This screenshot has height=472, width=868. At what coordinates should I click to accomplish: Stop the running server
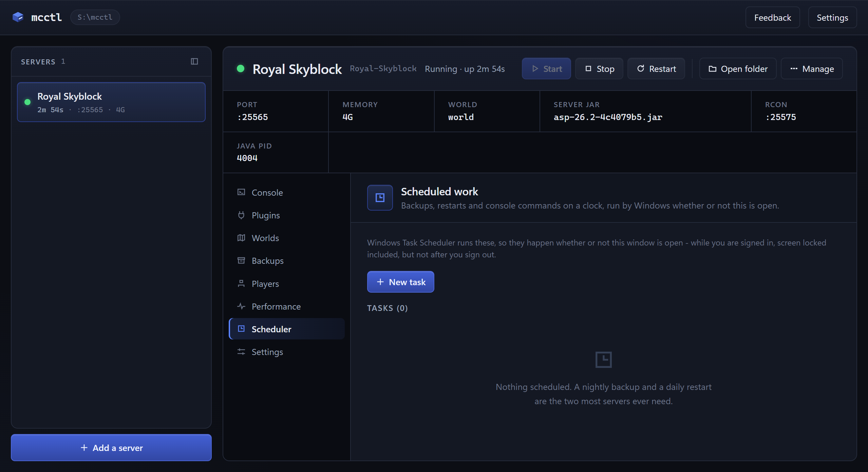(x=599, y=69)
